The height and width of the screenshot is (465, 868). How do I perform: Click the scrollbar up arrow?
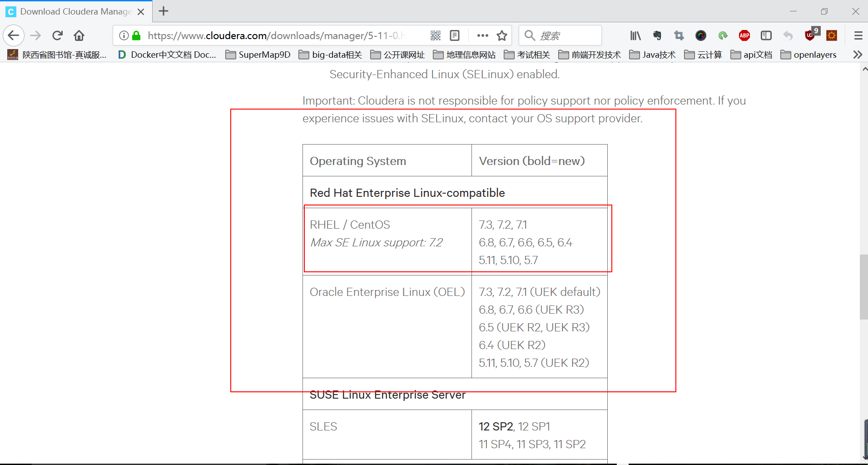pyautogui.click(x=864, y=69)
